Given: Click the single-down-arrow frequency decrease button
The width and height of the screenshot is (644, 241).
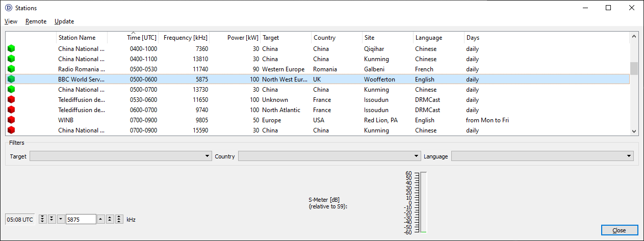Looking at the screenshot, I should [61, 219].
